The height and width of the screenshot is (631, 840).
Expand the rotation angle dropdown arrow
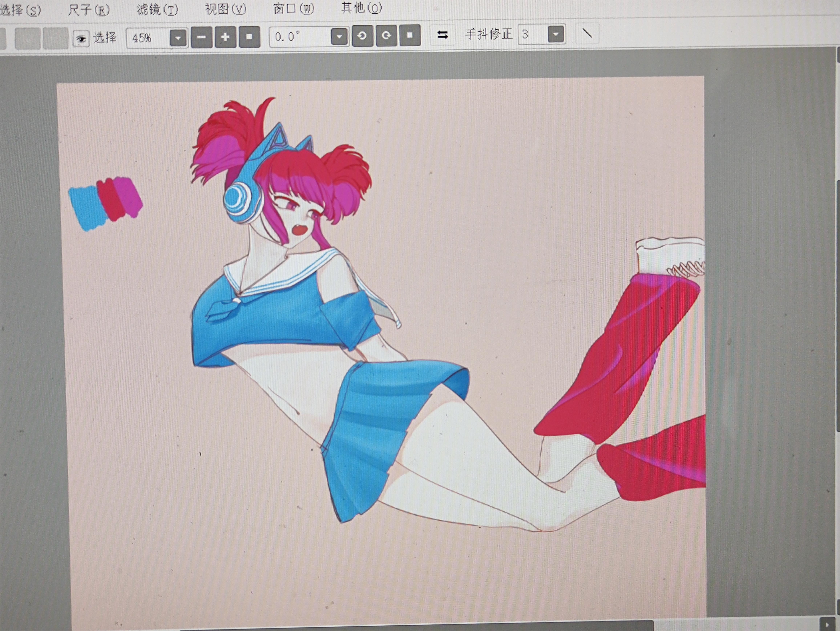pos(340,37)
